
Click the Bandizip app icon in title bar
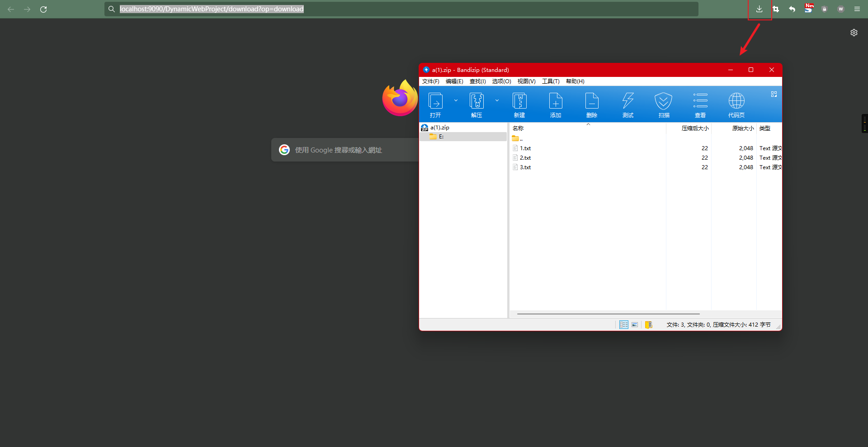[x=426, y=70]
